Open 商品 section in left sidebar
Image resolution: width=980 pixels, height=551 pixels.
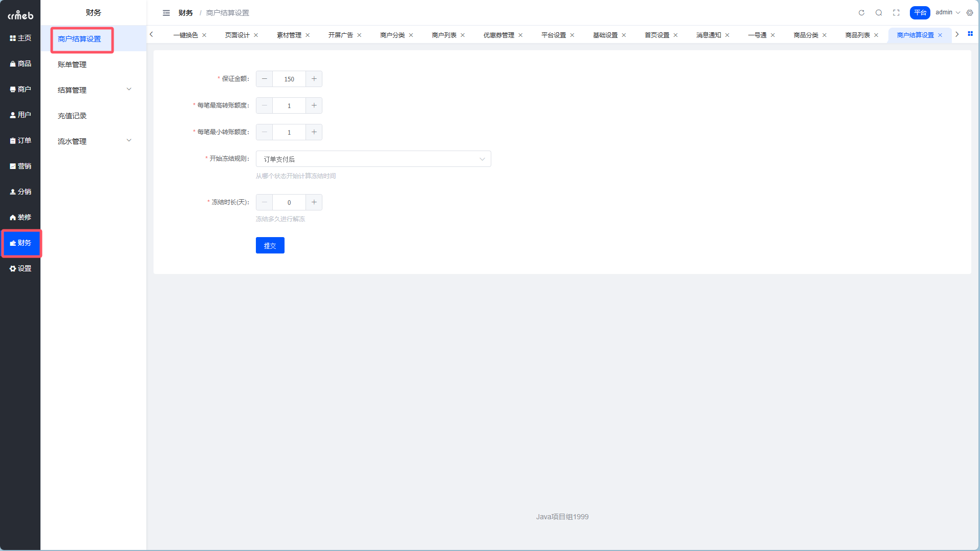pos(20,63)
